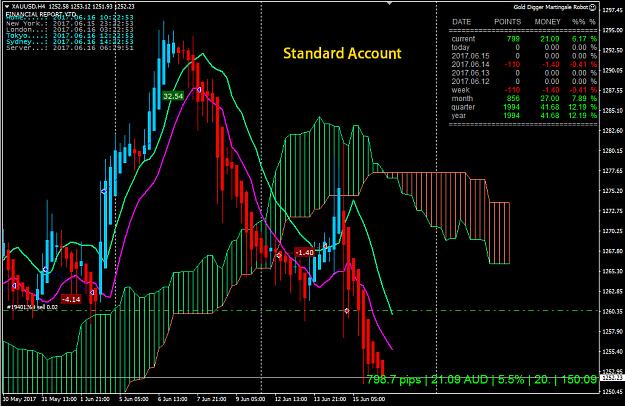Click the current price marker on the price scale
Screen dimensions: 625x406
tap(612, 377)
